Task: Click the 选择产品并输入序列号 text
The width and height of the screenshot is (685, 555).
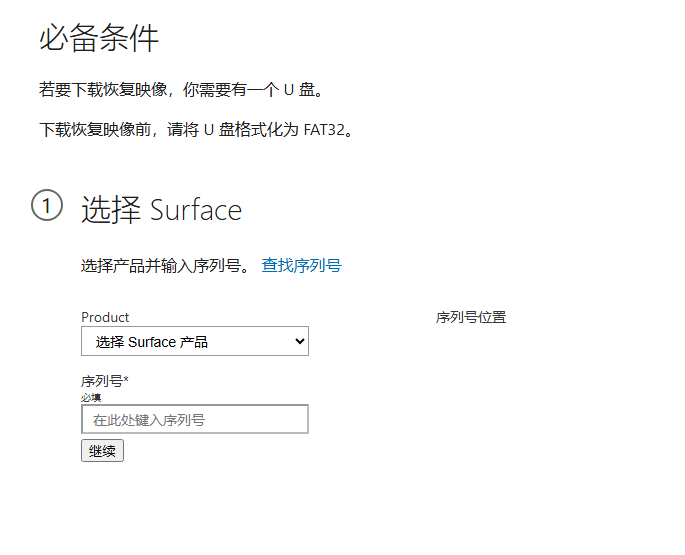Action: click(165, 266)
